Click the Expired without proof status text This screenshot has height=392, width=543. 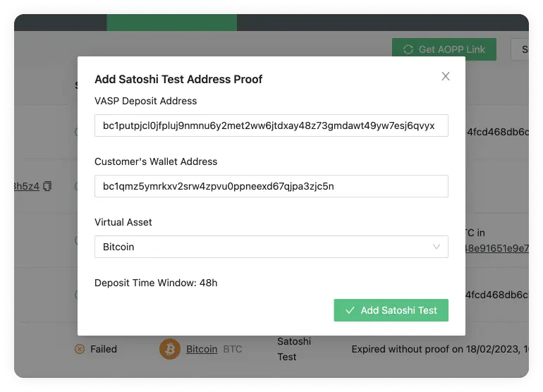click(x=440, y=349)
